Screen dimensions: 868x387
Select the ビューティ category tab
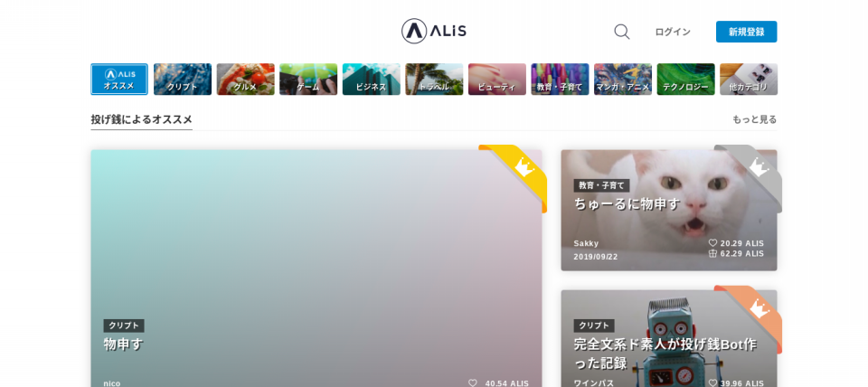[x=497, y=80]
